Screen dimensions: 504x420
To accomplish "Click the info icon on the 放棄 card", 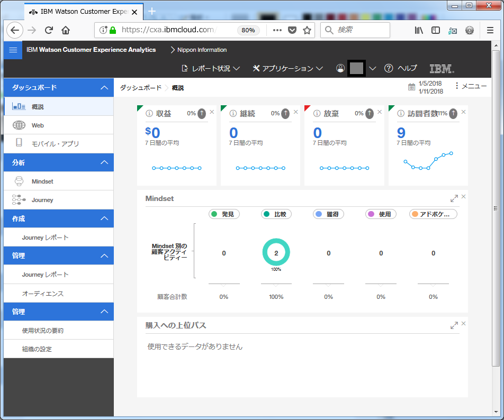I will point(317,114).
